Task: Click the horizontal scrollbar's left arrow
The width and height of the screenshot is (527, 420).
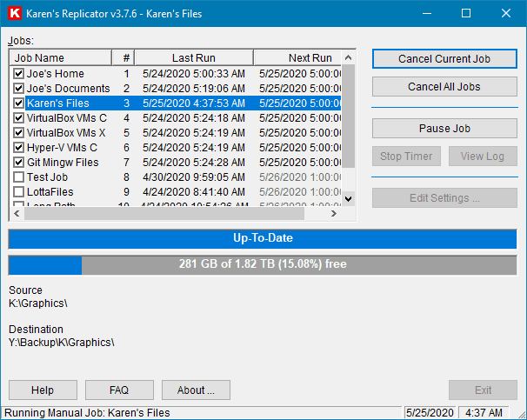Action: click(17, 213)
